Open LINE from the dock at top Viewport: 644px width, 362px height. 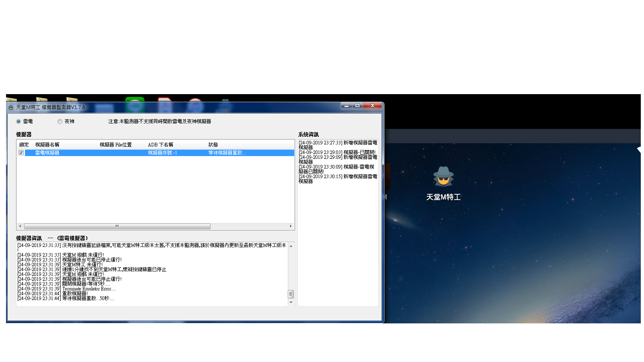134,99
